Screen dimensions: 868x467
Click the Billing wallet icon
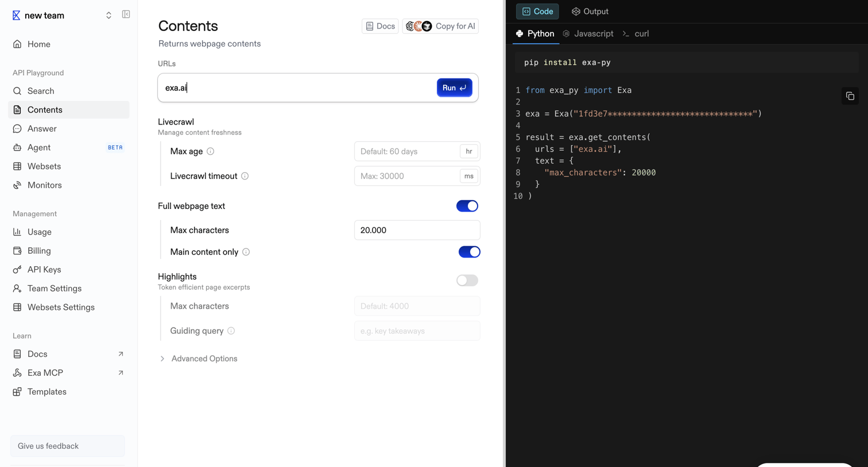[x=17, y=251]
